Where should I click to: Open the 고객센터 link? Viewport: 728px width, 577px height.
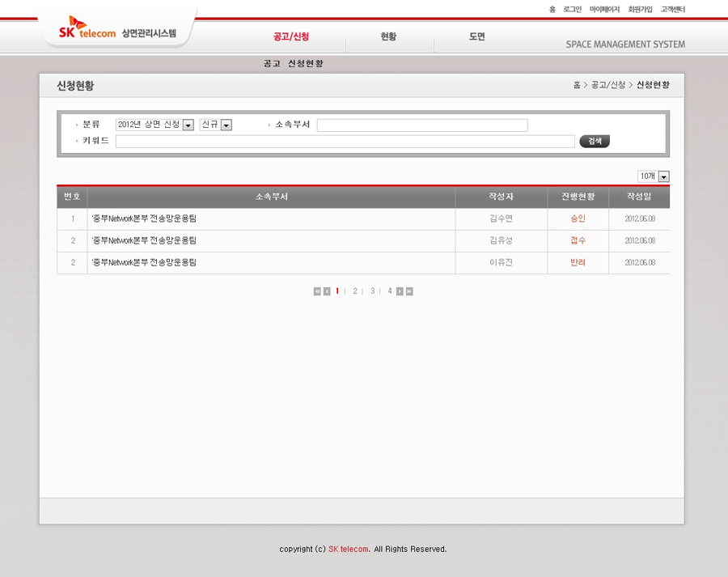point(673,9)
